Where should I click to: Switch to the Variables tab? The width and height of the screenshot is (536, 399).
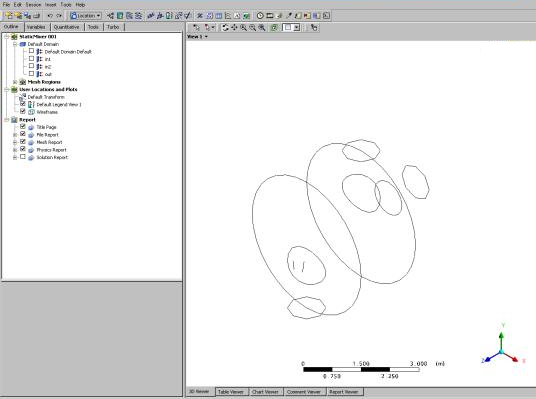pos(36,27)
